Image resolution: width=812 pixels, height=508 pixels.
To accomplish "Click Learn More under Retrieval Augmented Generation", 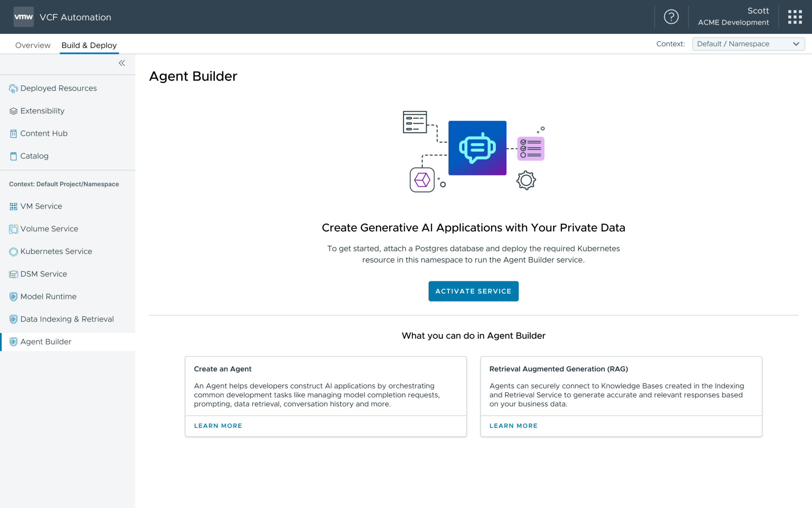I will coord(513,425).
